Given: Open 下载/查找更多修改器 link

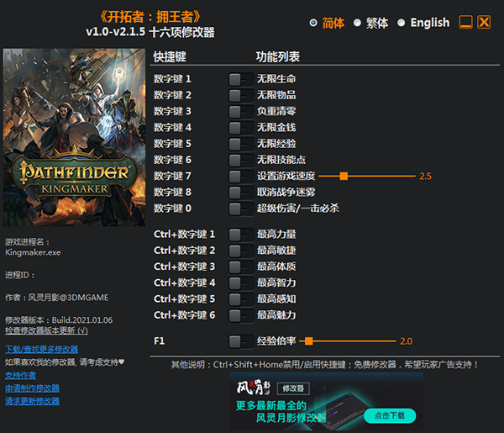Looking at the screenshot, I should click(x=41, y=350).
